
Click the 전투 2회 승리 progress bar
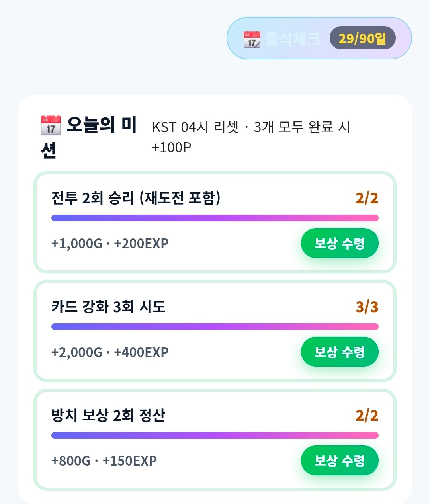[215, 218]
